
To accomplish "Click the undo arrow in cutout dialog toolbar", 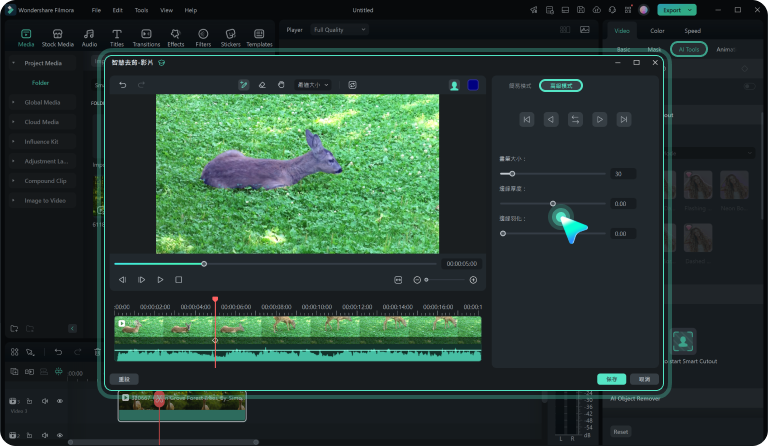I will pyautogui.click(x=122, y=85).
